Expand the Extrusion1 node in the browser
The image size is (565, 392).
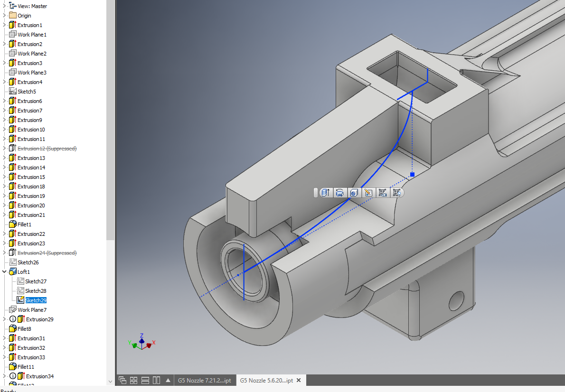[x=4, y=25]
